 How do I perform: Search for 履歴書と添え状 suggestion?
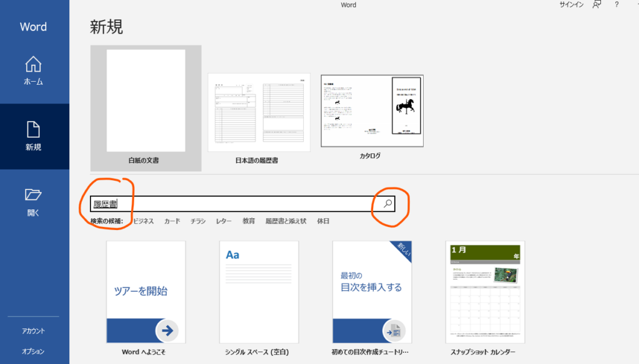click(285, 221)
